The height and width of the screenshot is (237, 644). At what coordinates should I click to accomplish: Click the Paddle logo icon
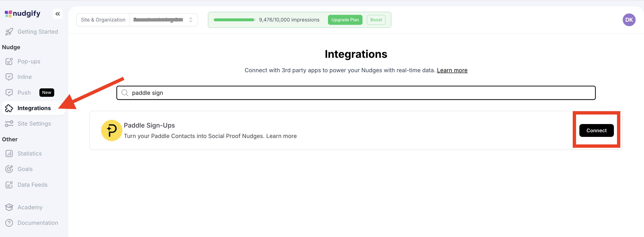112,130
